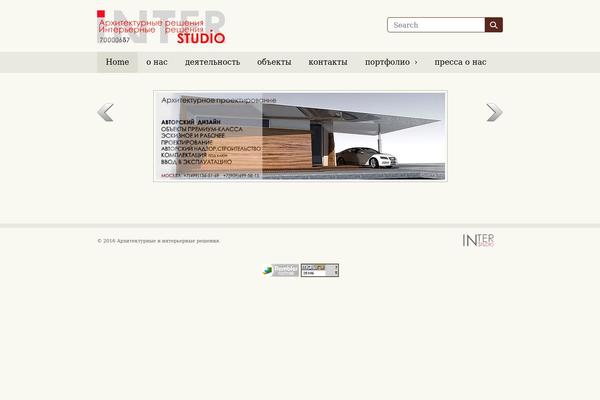
Task: Navigate to "контакты" page
Action: [x=328, y=62]
